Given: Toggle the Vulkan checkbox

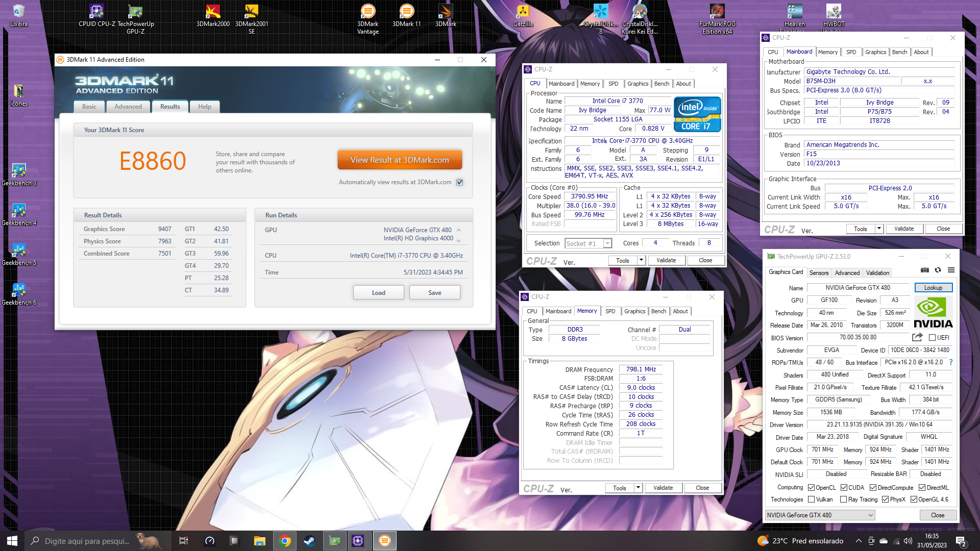Looking at the screenshot, I should point(811,499).
